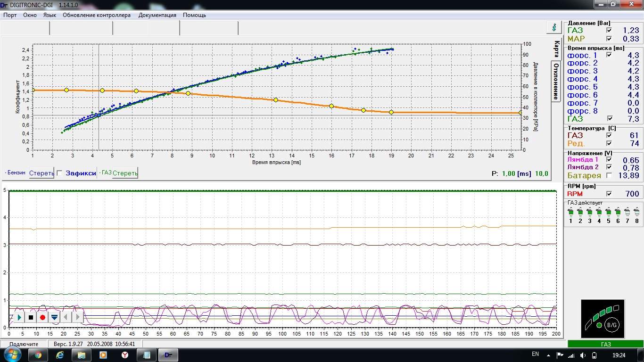Select the yellow curve point at 19 ms

click(x=391, y=112)
